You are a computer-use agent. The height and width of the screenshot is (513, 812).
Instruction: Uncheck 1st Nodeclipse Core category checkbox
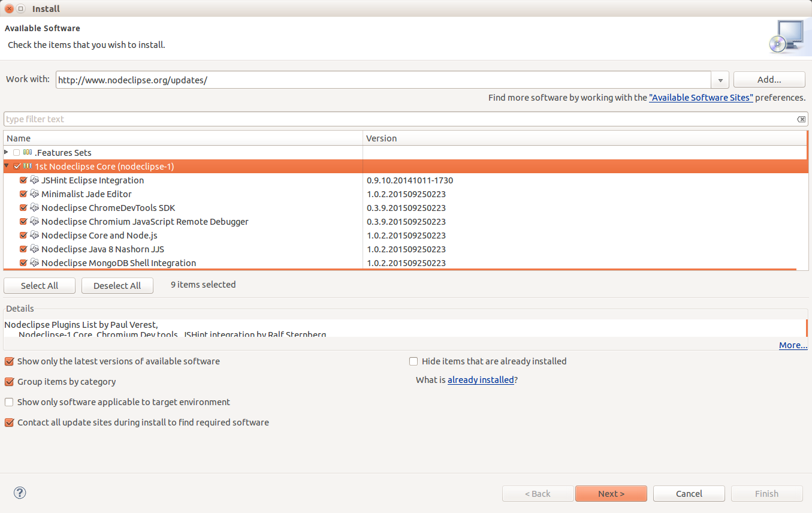(17, 166)
